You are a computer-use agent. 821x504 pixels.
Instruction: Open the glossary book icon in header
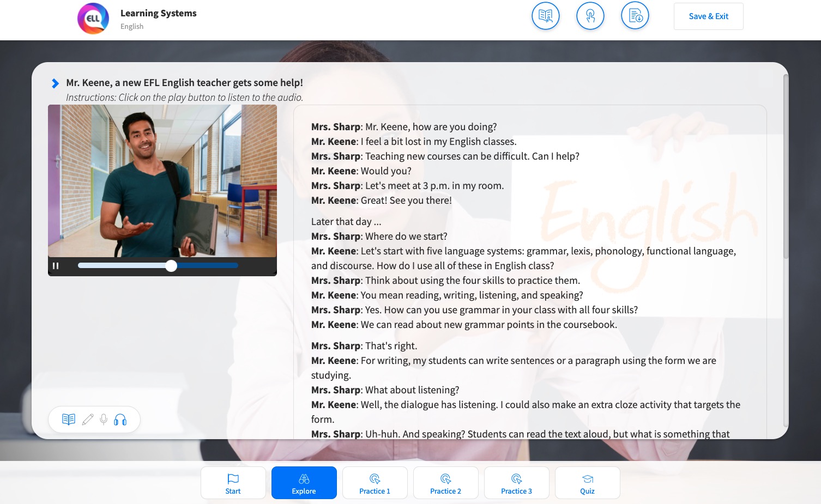(x=546, y=16)
